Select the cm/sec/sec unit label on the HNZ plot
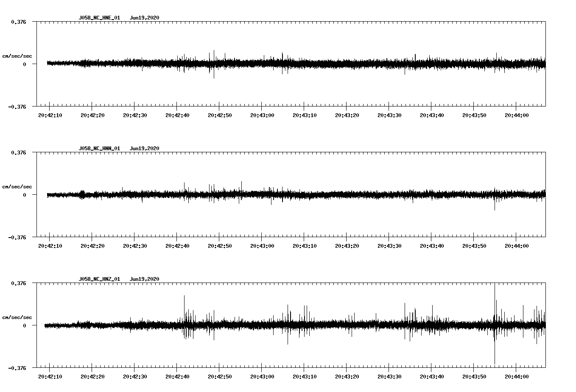576x392 pixels. [x=17, y=317]
